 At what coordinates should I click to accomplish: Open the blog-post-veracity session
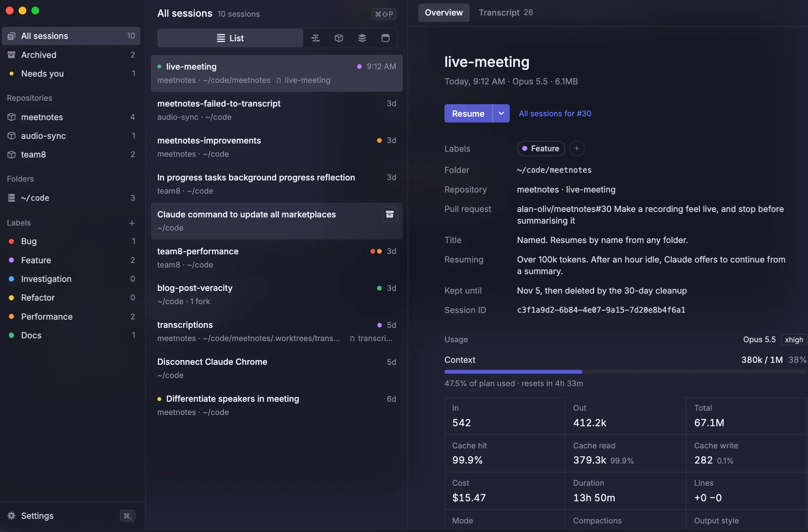coord(276,294)
